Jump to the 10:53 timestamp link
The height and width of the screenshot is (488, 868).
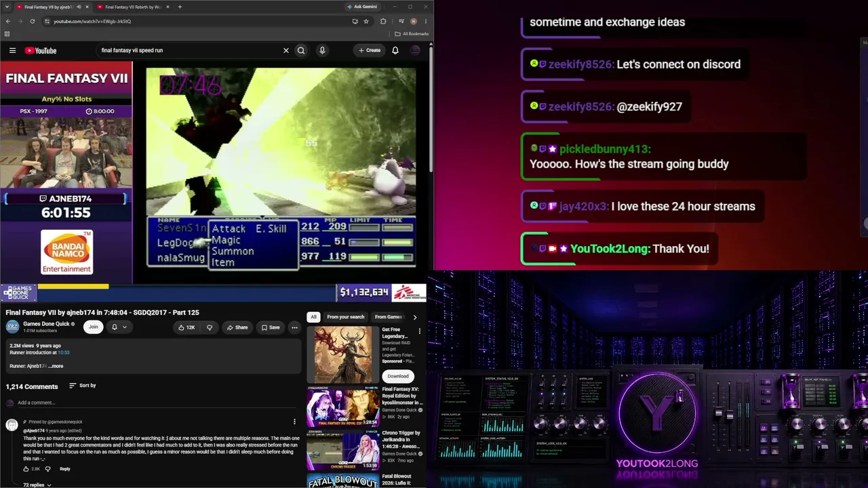pyautogui.click(x=64, y=352)
